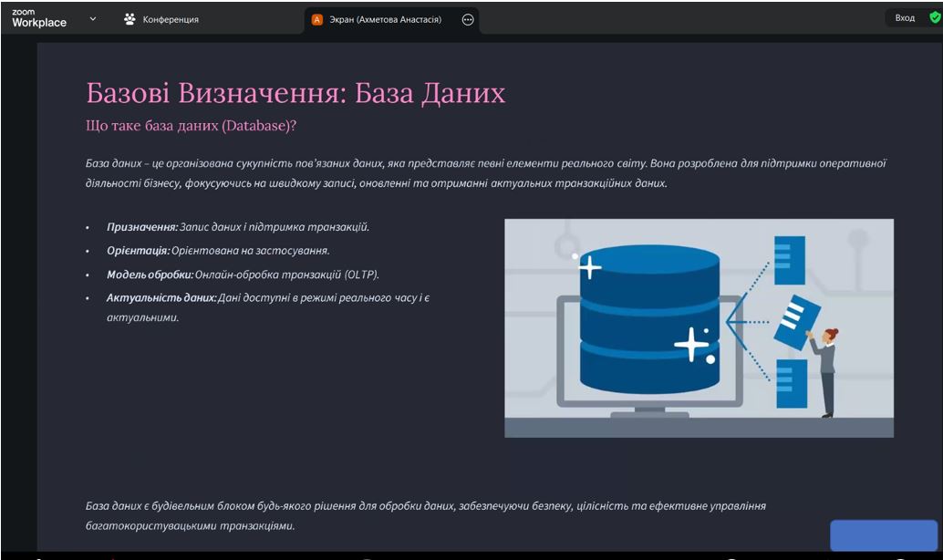Click the subtitle Що таке база даних
This screenshot has height=560, width=943.
(x=191, y=126)
